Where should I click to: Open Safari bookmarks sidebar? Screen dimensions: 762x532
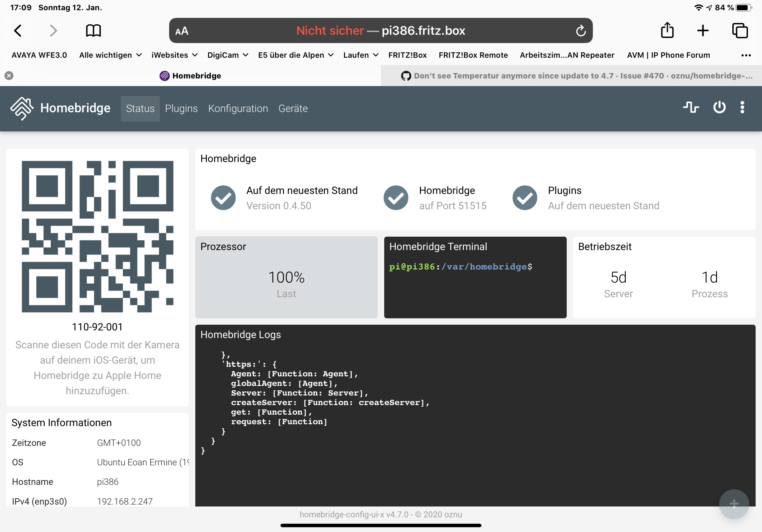pyautogui.click(x=93, y=31)
